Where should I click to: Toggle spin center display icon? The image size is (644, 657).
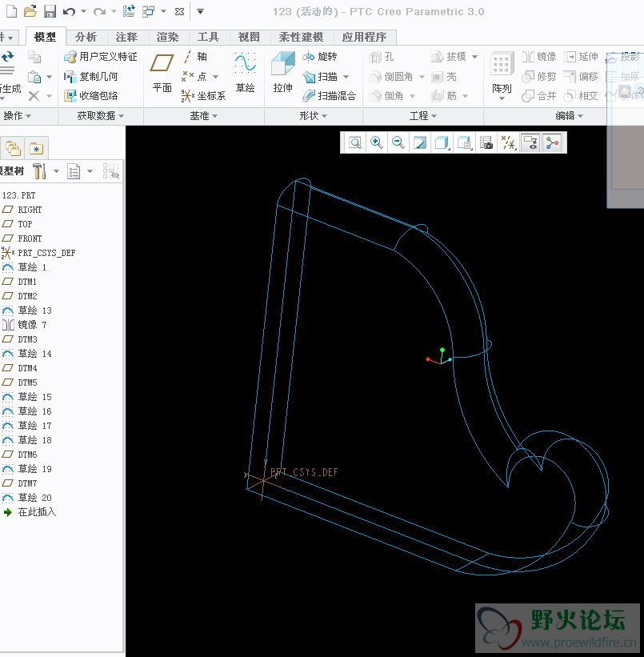tap(552, 143)
